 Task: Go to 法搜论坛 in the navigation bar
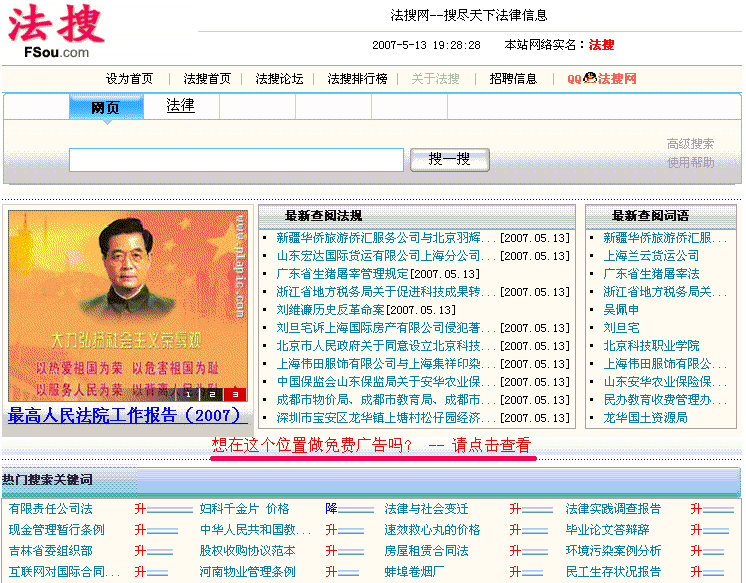[x=279, y=79]
